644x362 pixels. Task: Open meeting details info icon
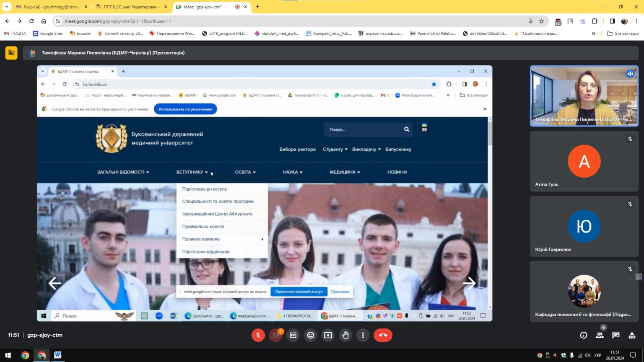point(584,335)
